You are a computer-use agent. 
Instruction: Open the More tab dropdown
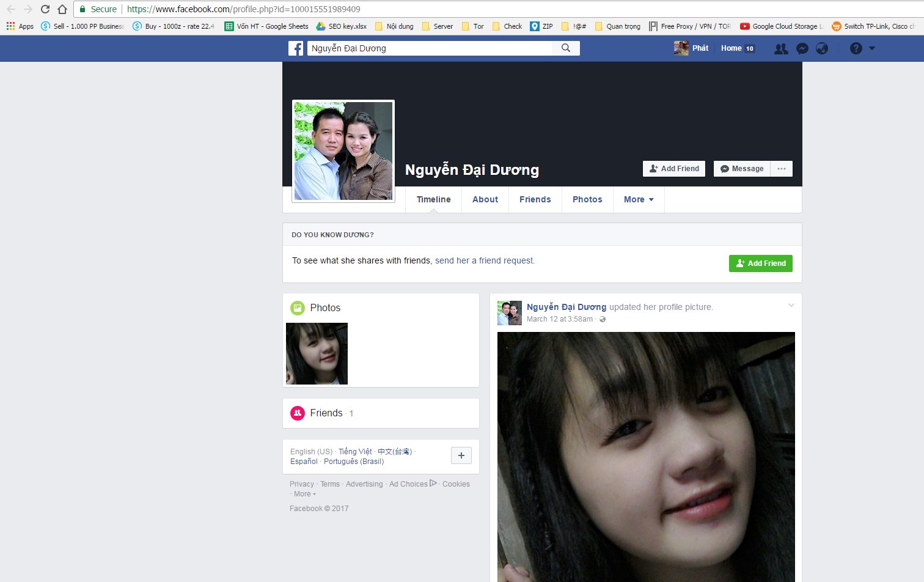[639, 199]
